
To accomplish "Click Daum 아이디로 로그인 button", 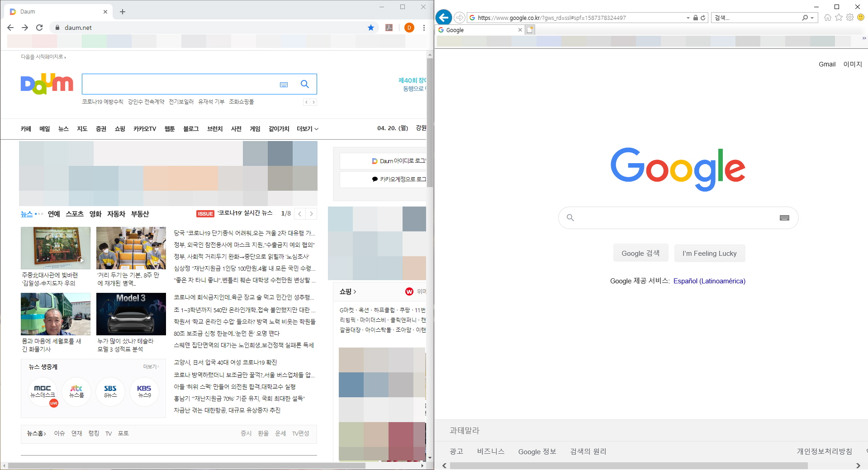I will (x=383, y=161).
